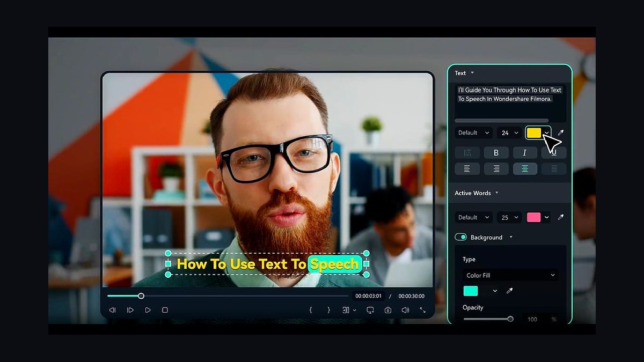Set mark in point with left brace

click(x=311, y=310)
